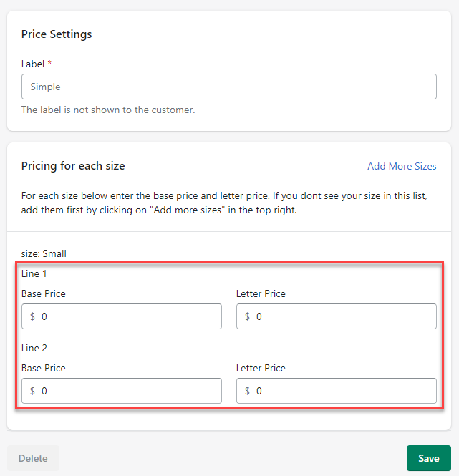
Task: Click the Base Price caption under Line 1
Action: [43, 293]
